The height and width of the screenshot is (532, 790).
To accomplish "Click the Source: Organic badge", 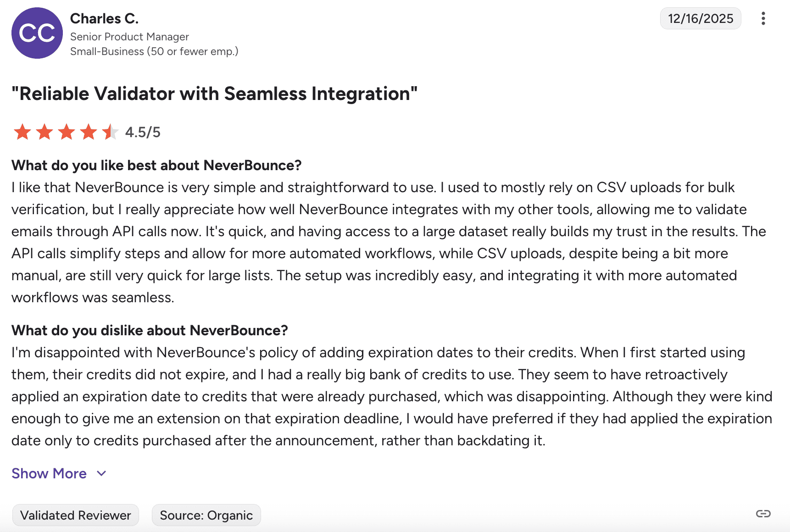I will [x=206, y=515].
